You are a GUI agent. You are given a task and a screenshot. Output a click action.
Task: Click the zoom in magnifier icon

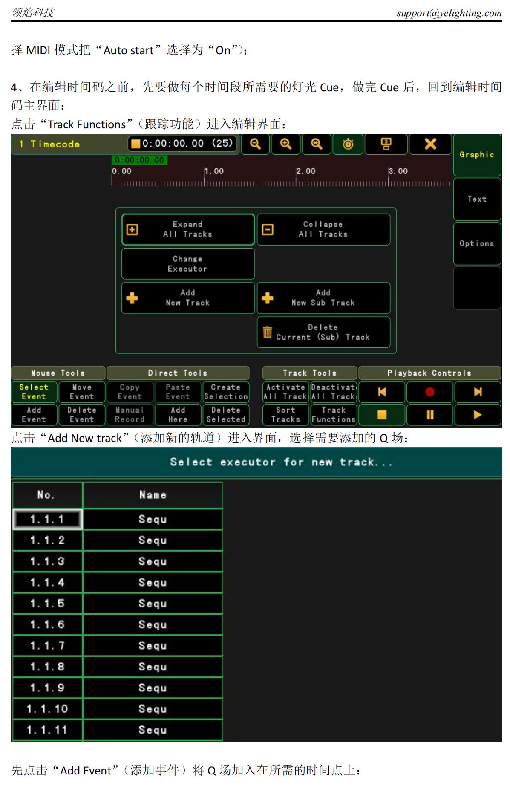[285, 144]
